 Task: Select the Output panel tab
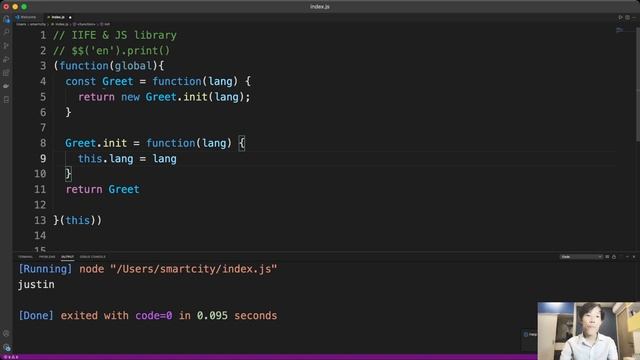click(x=67, y=257)
